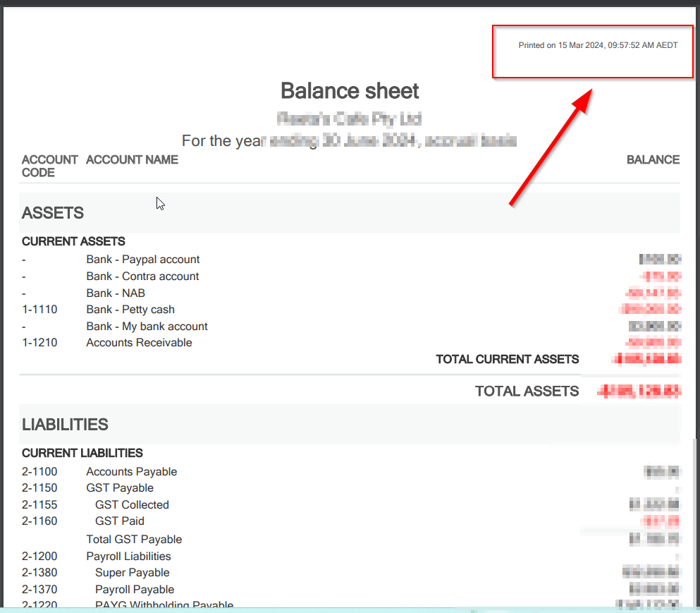Click the 'Printed on 15 Mar 2024' timestamp
The width and height of the screenshot is (700, 613).
pyautogui.click(x=598, y=45)
